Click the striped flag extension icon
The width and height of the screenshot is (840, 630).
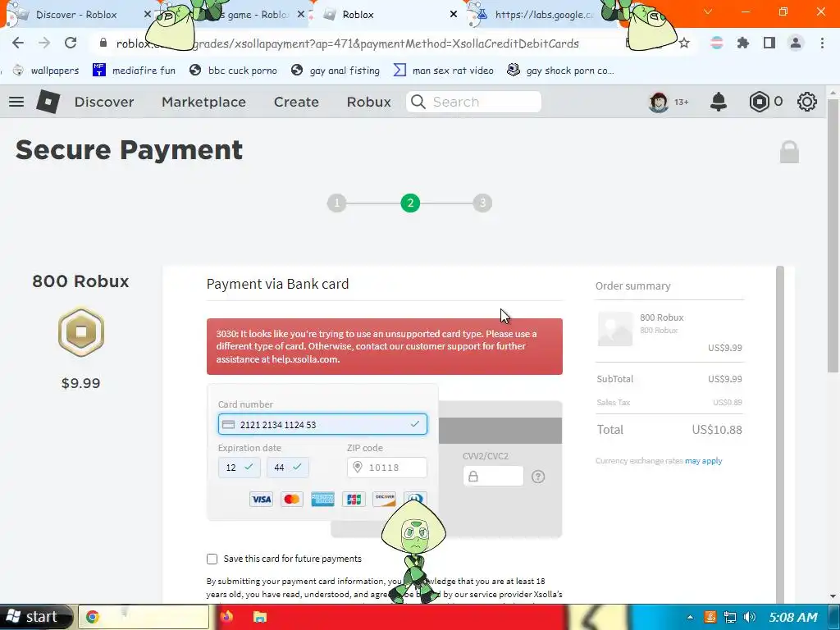pos(717,43)
